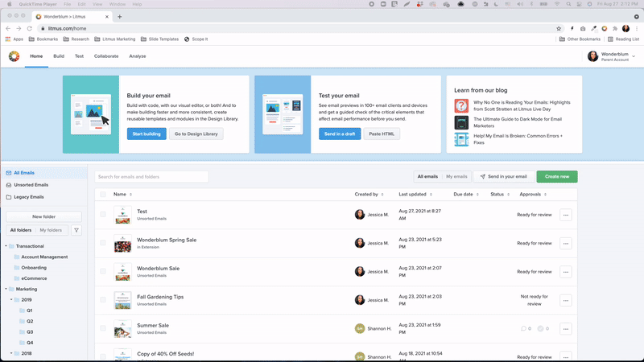Click the Chrome extensions puzzle icon
Image resolution: width=644 pixels, height=362 pixels.
point(615,28)
